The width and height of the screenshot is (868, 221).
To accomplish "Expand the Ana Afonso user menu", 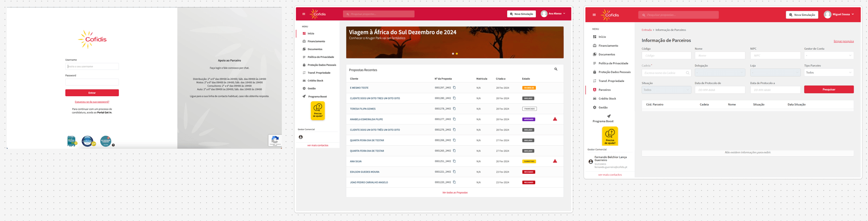I will tap(553, 14).
